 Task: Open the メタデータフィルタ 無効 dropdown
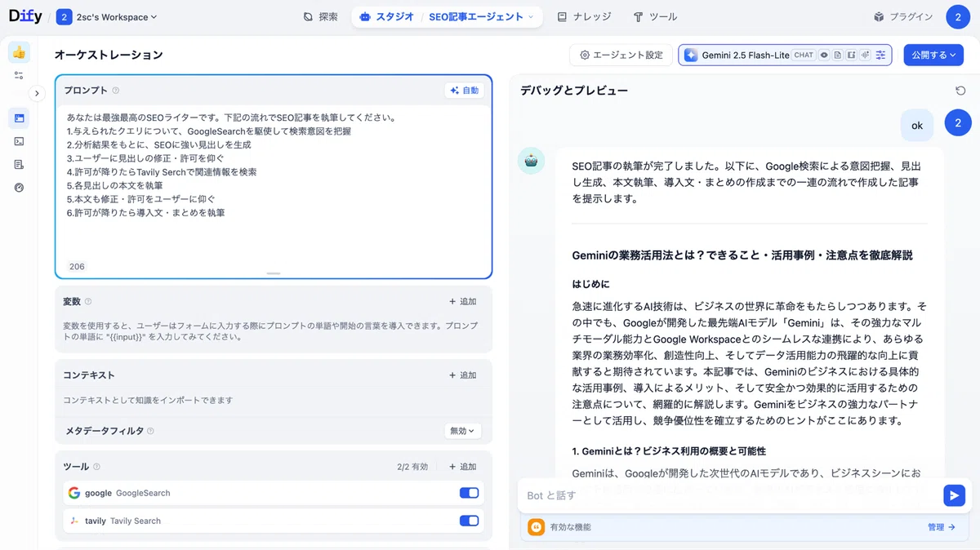click(463, 431)
